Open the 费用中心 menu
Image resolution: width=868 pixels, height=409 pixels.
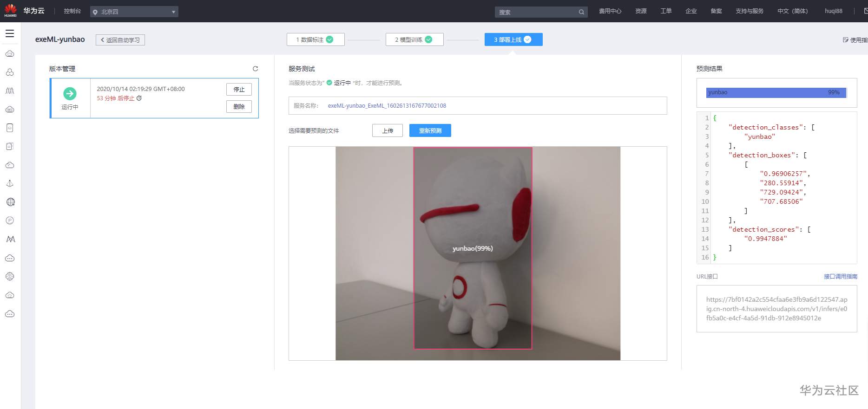610,11
